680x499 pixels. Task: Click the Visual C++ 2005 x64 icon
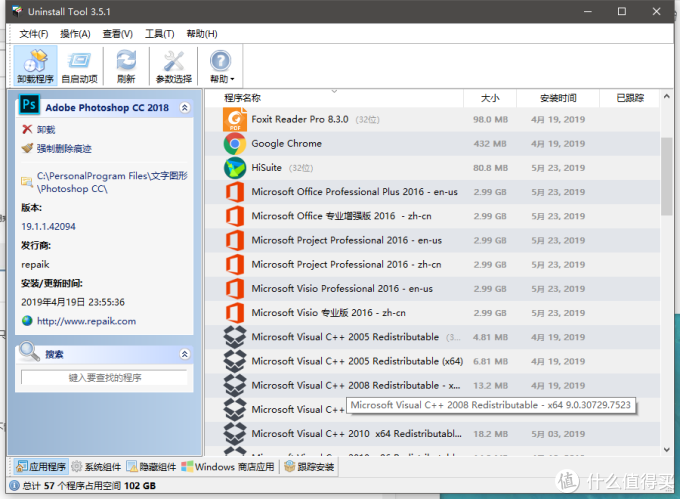click(x=235, y=361)
